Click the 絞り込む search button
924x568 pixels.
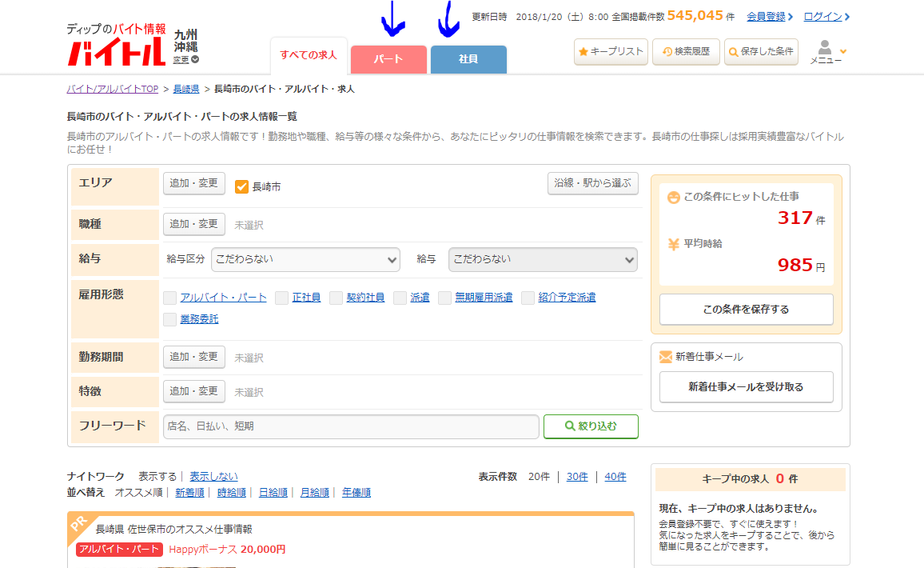point(591,426)
